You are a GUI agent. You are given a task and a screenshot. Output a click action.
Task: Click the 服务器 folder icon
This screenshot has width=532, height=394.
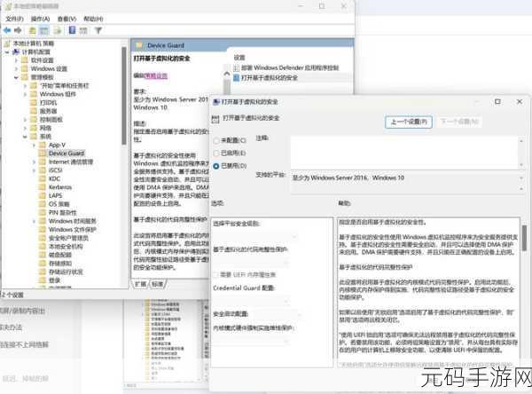tap(34, 111)
